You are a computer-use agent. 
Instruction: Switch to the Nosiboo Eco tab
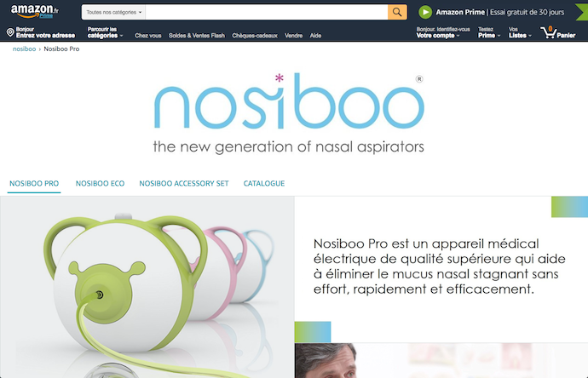pyautogui.click(x=100, y=183)
